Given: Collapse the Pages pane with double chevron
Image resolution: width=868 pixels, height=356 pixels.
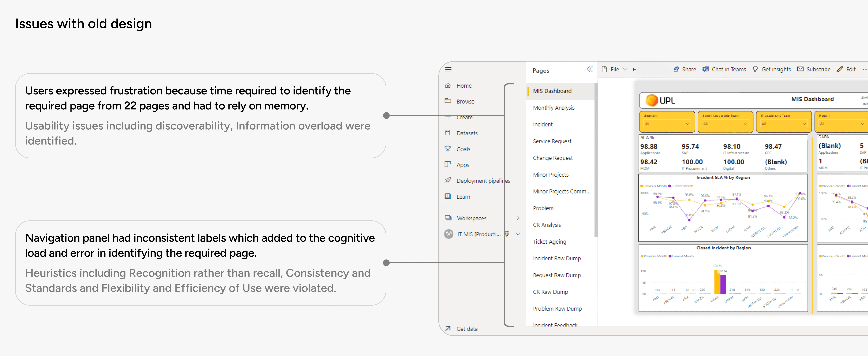Looking at the screenshot, I should tap(589, 69).
